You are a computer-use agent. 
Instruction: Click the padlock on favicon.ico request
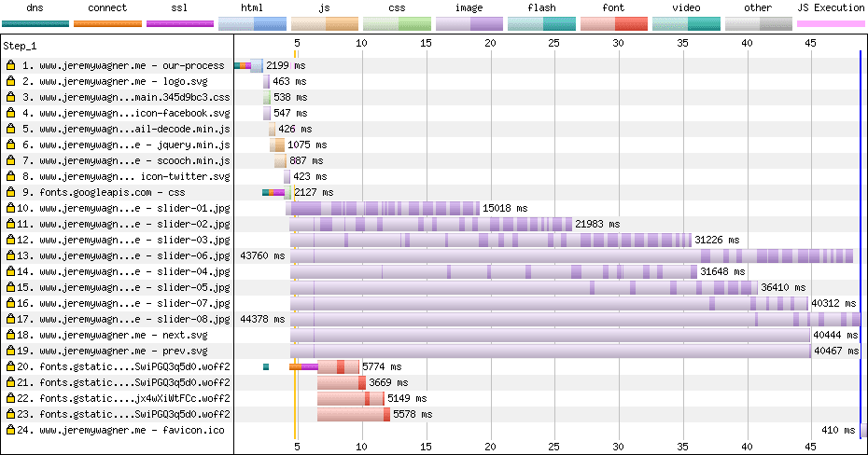[x=10, y=430]
